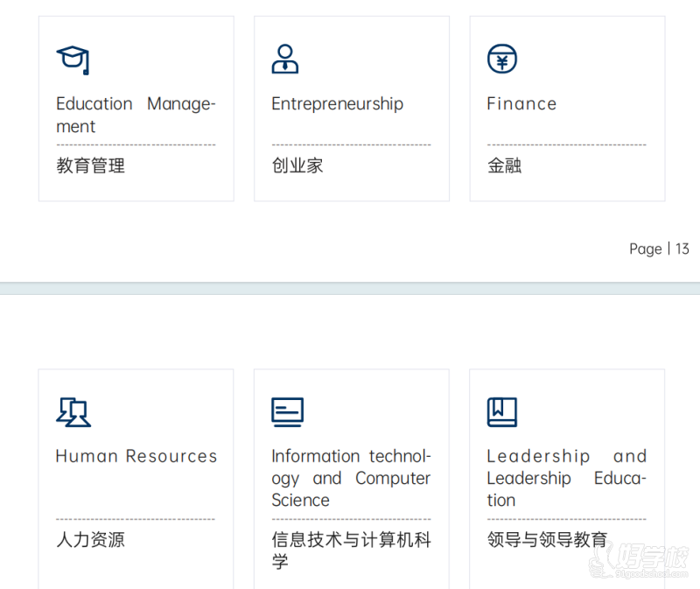Click the 人力资源 Chinese label

click(90, 539)
